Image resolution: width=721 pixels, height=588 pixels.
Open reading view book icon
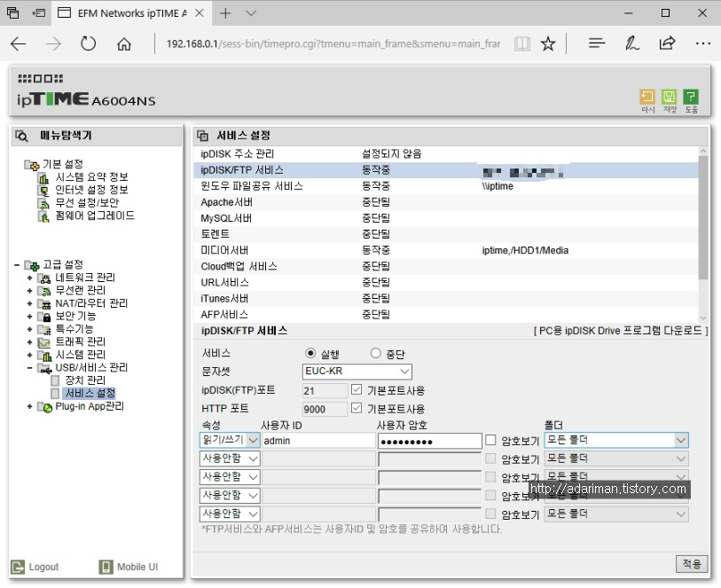pos(521,43)
